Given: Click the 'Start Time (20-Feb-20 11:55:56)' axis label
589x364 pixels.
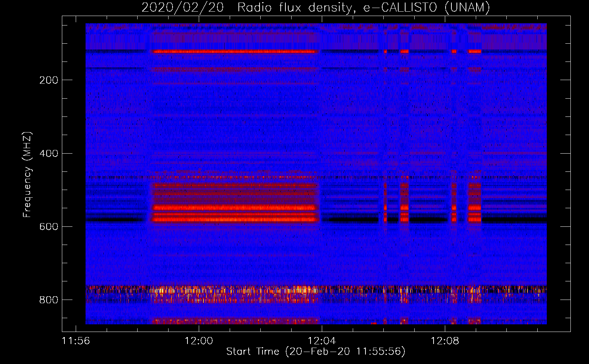Looking at the screenshot, I should [316, 352].
